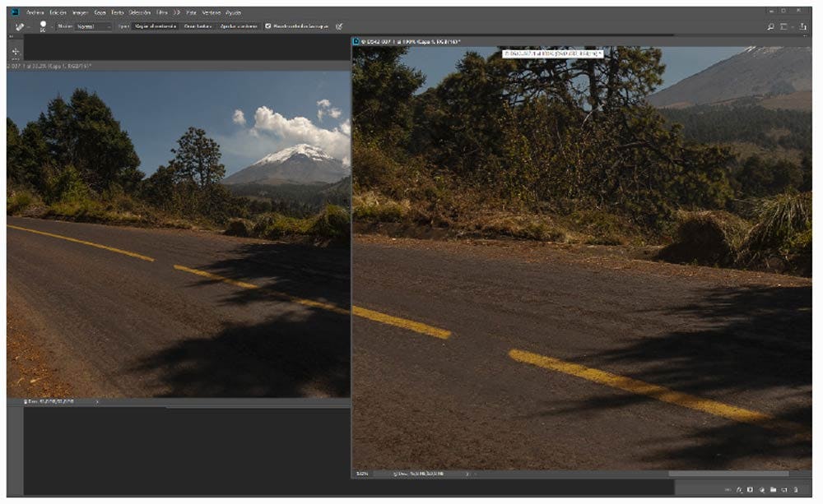Click the Spot Healing Brush tool preset icon

pos(17,26)
